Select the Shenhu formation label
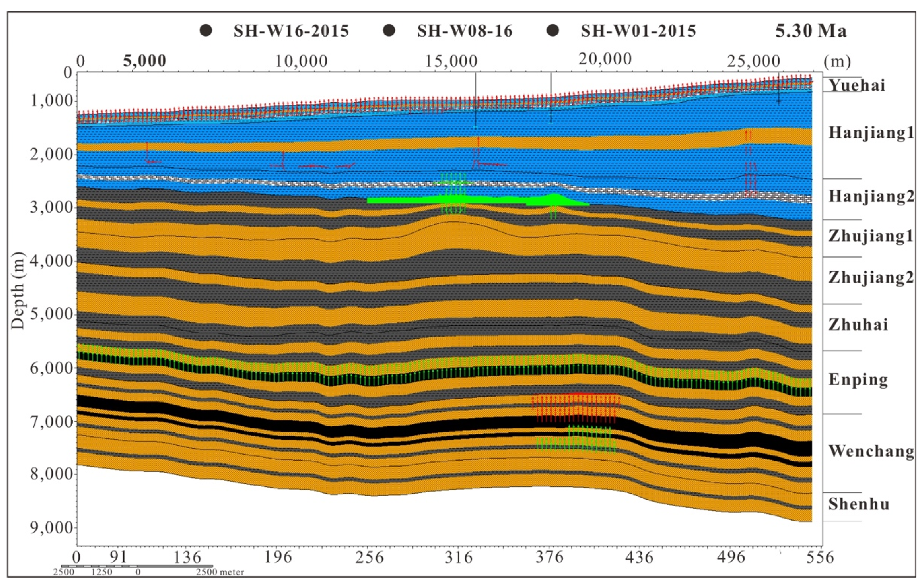 (859, 504)
